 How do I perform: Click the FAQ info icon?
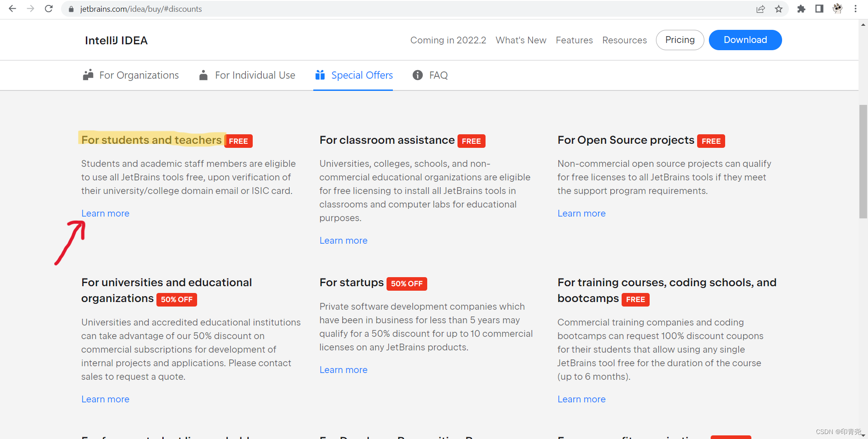pos(418,75)
